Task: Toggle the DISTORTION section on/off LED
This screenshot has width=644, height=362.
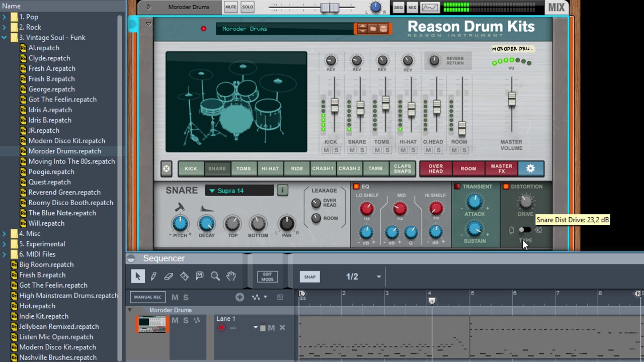Action: (x=506, y=187)
